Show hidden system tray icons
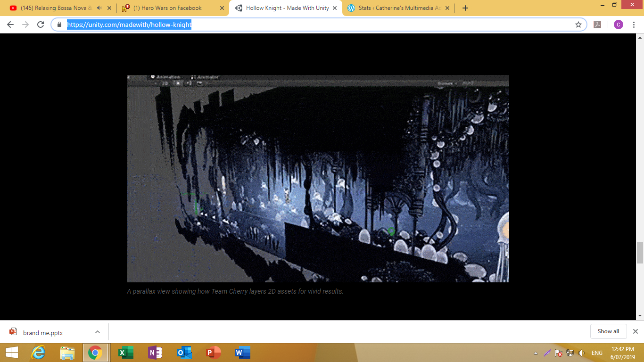Image resolution: width=644 pixels, height=362 pixels. [x=536, y=353]
